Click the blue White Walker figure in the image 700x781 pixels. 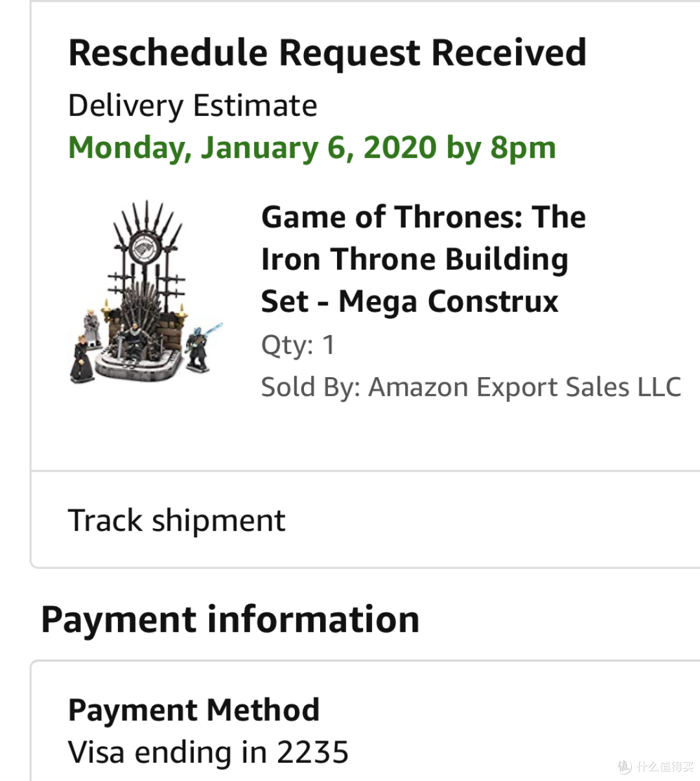[202, 346]
